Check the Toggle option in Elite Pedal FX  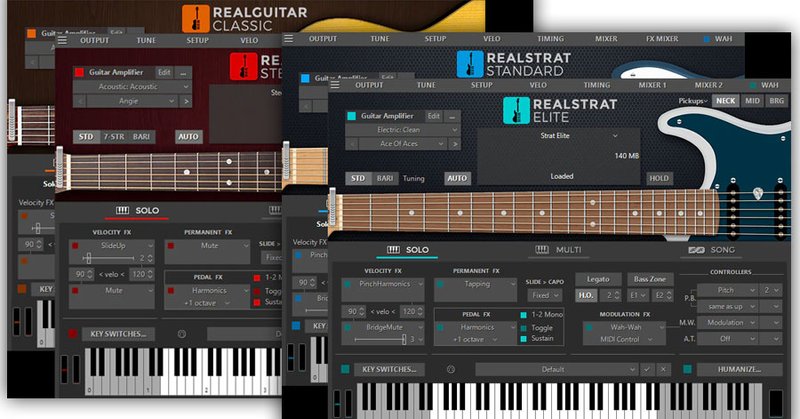(523, 328)
